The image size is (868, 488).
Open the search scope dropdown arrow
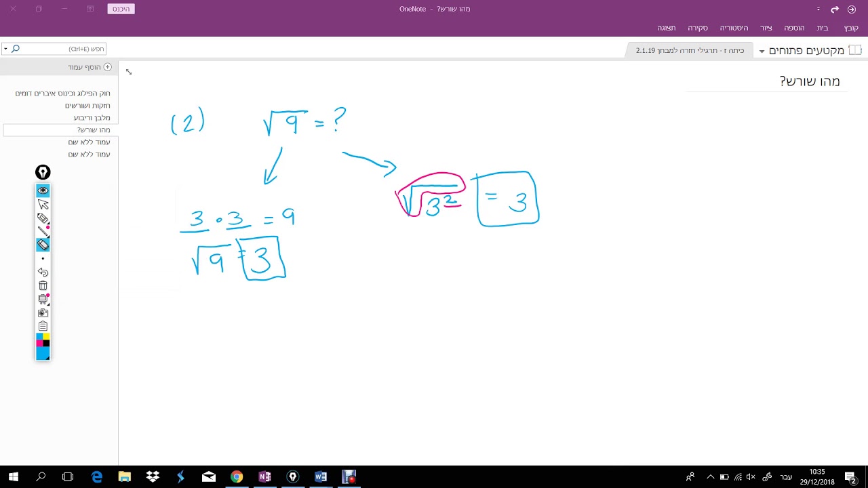click(5, 49)
